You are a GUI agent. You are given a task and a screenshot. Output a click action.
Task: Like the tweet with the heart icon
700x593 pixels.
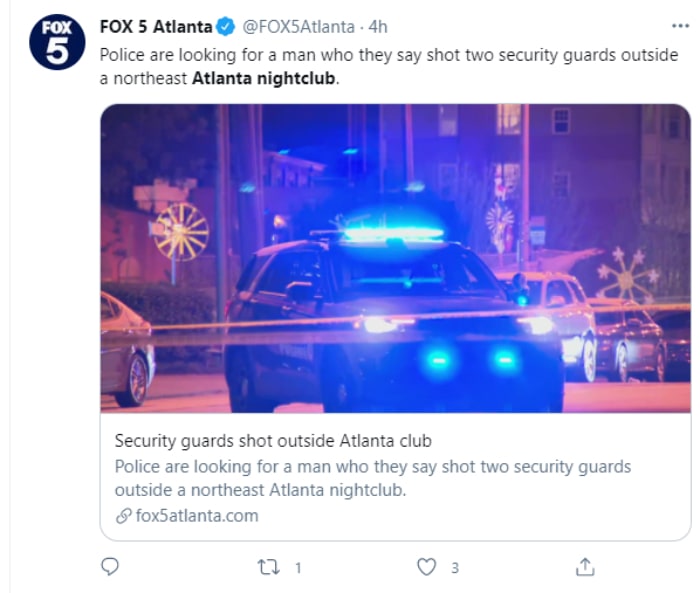(x=426, y=567)
